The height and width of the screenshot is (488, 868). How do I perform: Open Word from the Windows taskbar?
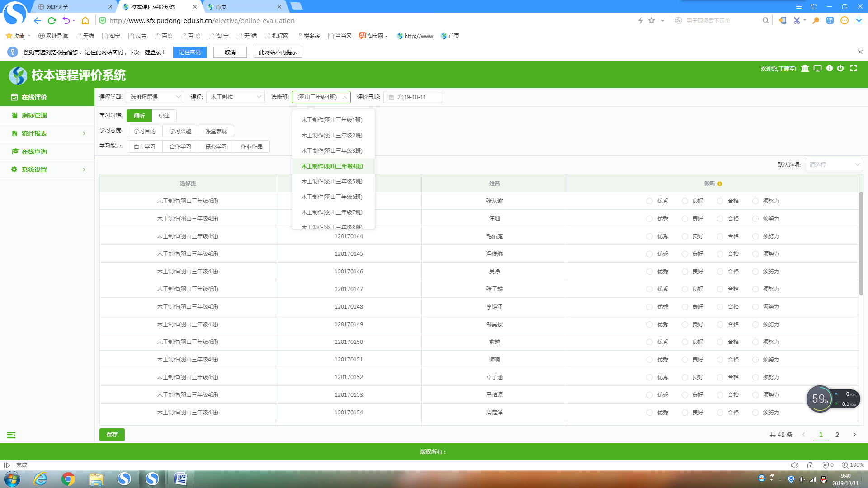click(x=180, y=479)
